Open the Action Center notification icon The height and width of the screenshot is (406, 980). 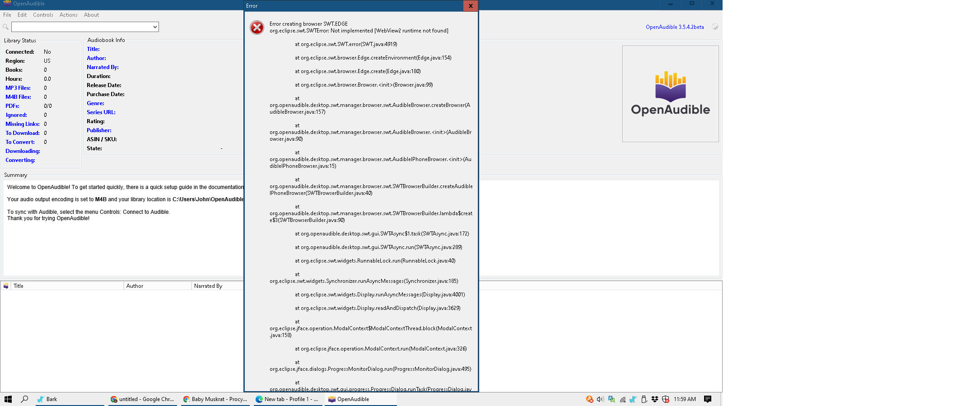[708, 399]
